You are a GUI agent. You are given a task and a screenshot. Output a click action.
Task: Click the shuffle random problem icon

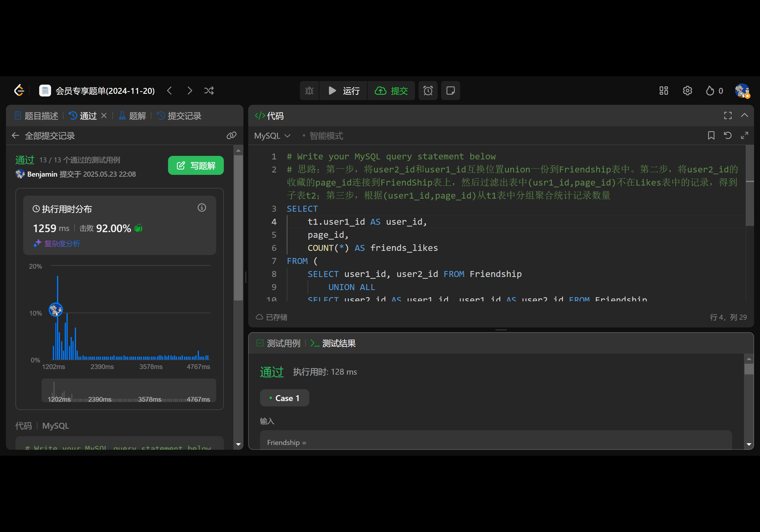tap(209, 91)
